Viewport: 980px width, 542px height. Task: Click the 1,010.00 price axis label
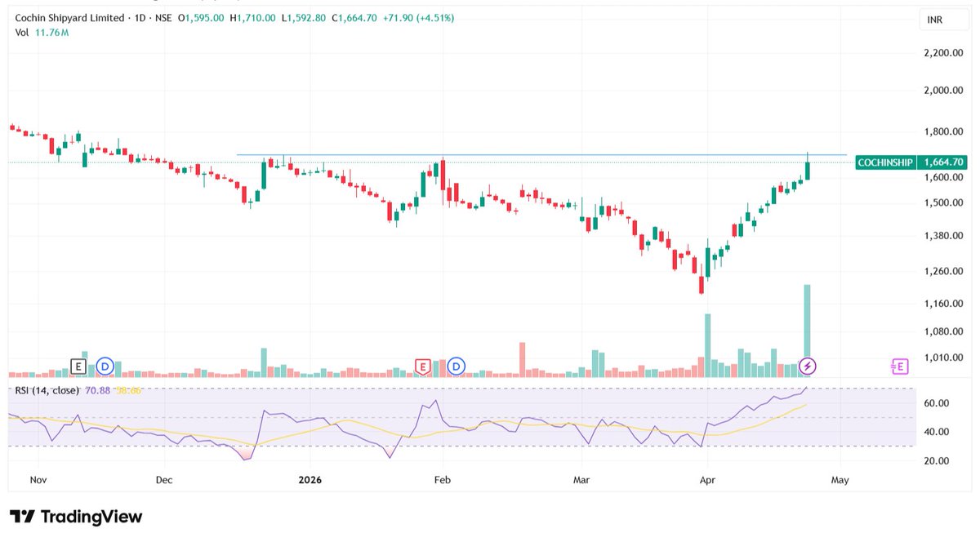click(x=945, y=358)
